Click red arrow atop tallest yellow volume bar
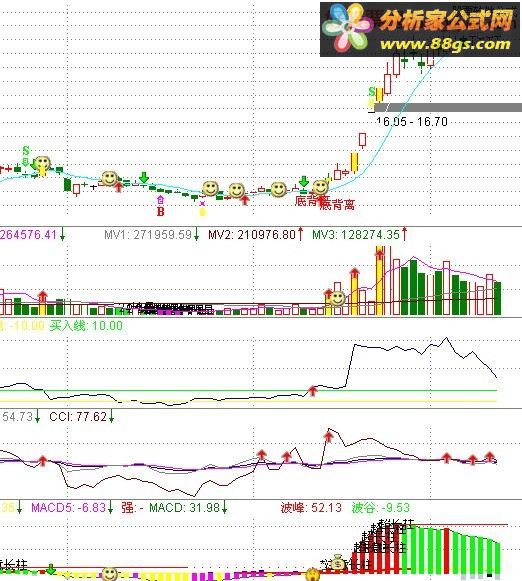 380,254
